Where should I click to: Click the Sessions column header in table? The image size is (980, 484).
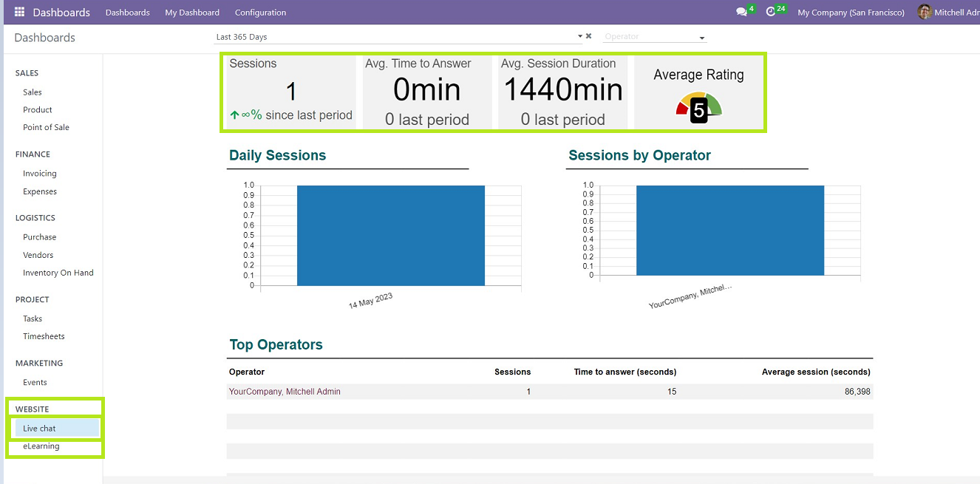point(512,372)
